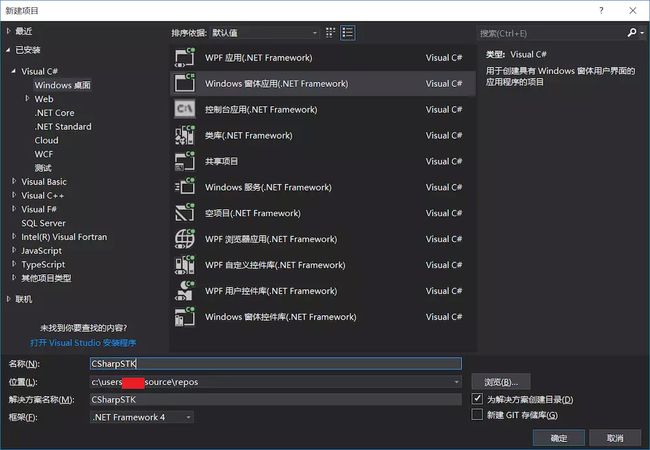Image resolution: width=650 pixels, height=450 pixels.
Task: Select the Windows 服务 template icon
Action: point(184,187)
